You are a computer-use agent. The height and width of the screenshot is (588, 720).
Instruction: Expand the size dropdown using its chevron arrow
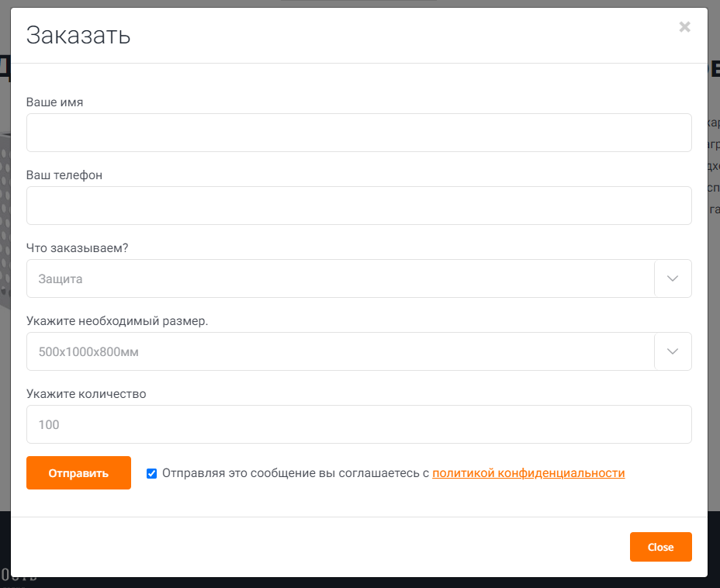(x=673, y=351)
